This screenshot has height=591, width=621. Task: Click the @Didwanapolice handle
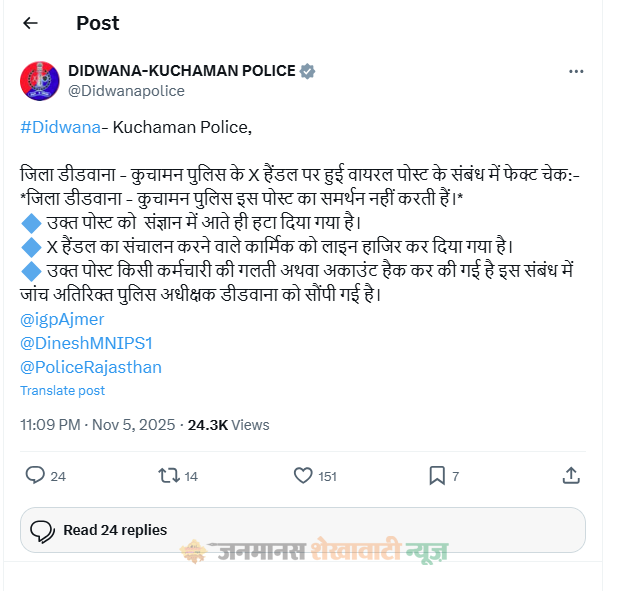(125, 91)
